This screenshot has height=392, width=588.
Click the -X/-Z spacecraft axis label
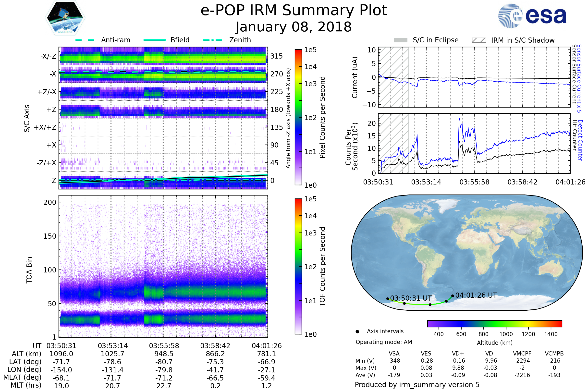48,56
